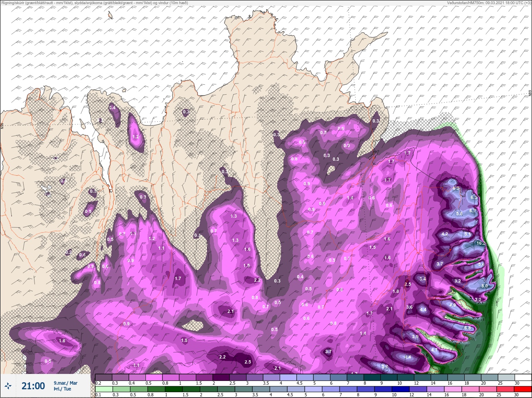Click the '6.7' precipitation value on the map

point(473,211)
